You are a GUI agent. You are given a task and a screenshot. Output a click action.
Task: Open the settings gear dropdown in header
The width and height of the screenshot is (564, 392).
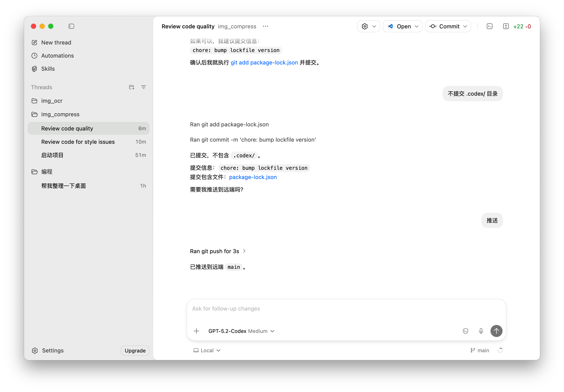pyautogui.click(x=368, y=26)
